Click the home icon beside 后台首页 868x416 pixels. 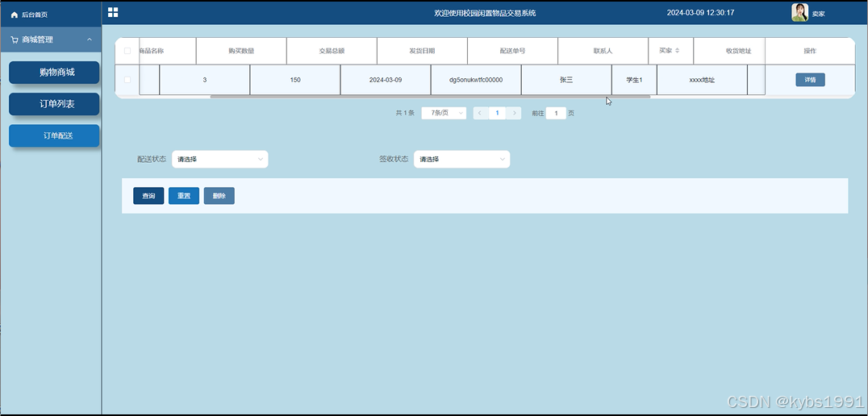pyautogui.click(x=15, y=15)
